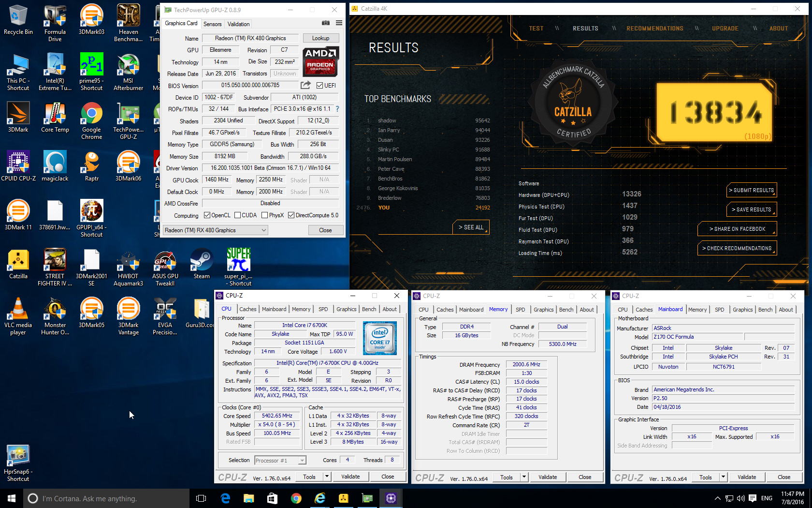Image resolution: width=812 pixels, height=508 pixels.
Task: Click the GPU Clock value 1460 MHz
Action: point(217,179)
